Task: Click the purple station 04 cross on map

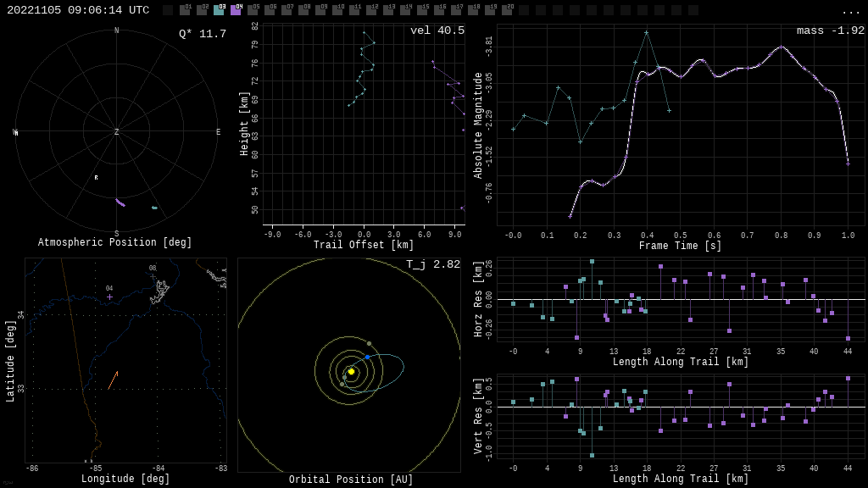Action: point(109,297)
